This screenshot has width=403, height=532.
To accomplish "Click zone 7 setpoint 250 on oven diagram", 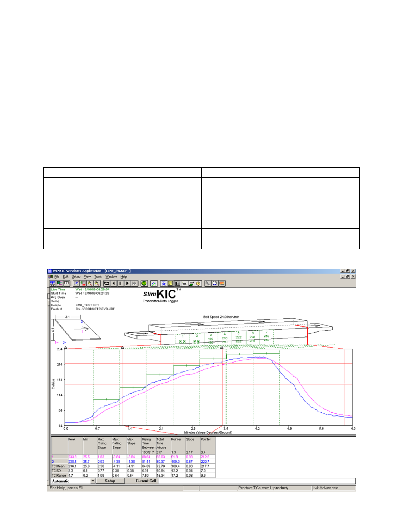I will coord(267,336).
